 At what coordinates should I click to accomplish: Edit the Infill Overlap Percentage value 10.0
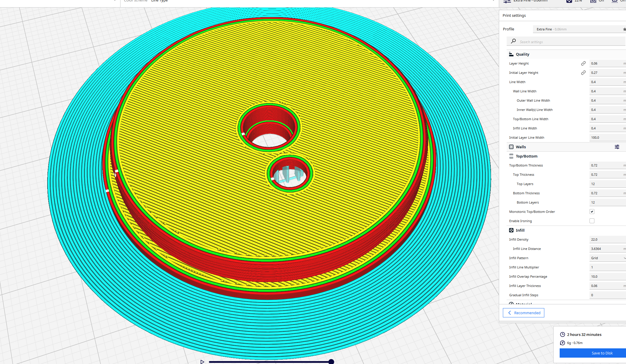(x=608, y=277)
